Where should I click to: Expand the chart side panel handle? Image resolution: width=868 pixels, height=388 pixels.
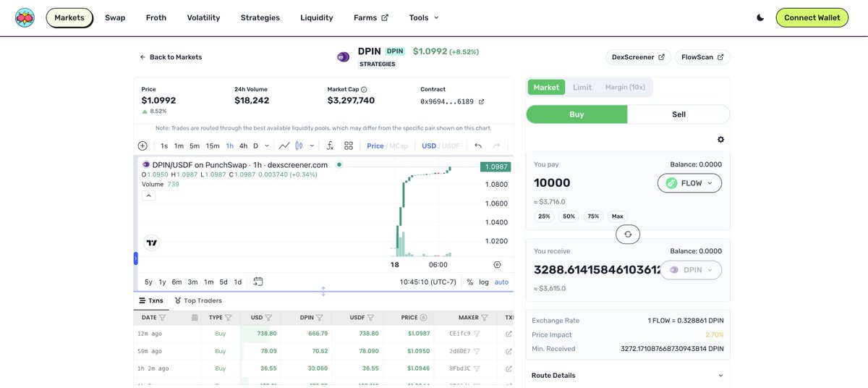(135, 258)
